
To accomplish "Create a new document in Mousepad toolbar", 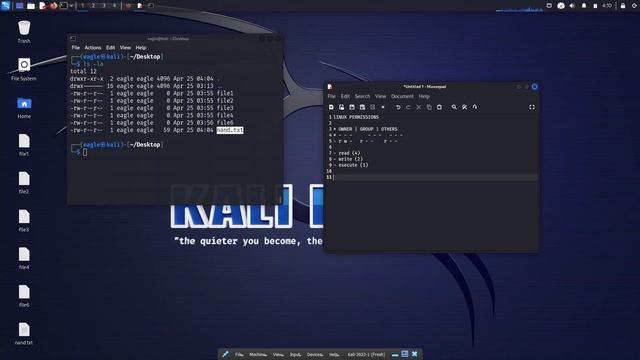I will click(x=331, y=107).
